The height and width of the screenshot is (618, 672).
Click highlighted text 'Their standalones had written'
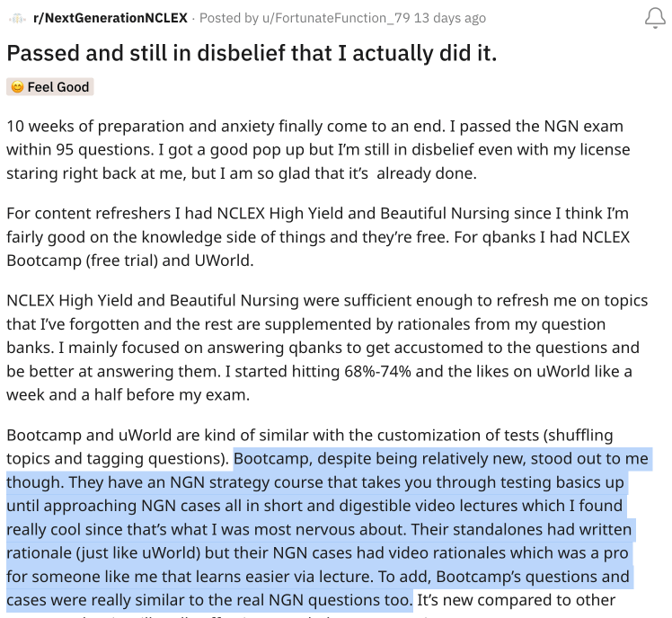coord(521,530)
